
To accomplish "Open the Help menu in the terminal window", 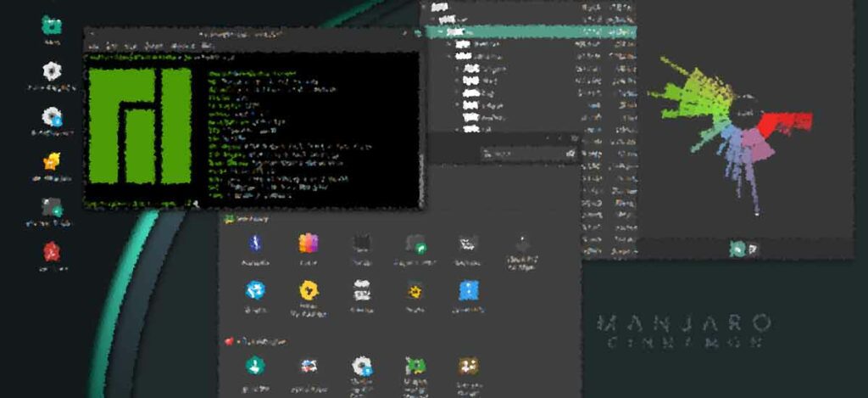I will [207, 46].
